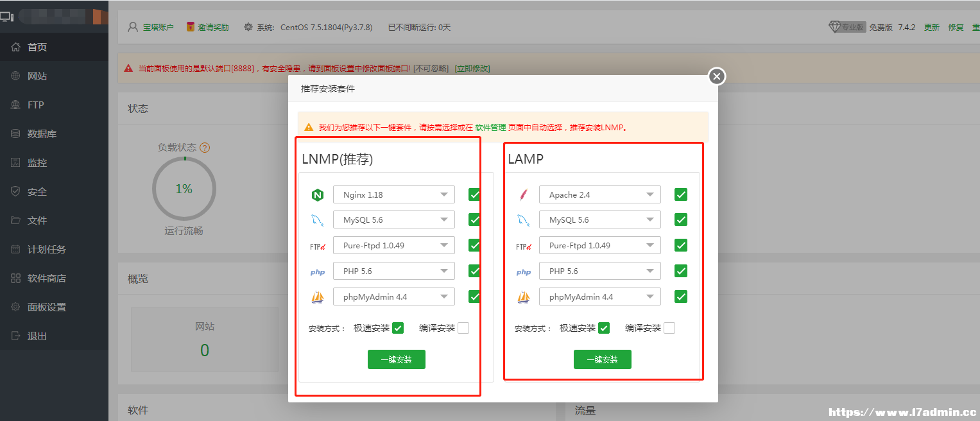
Task: Click the user icon beside 宝塔账户
Action: click(133, 27)
